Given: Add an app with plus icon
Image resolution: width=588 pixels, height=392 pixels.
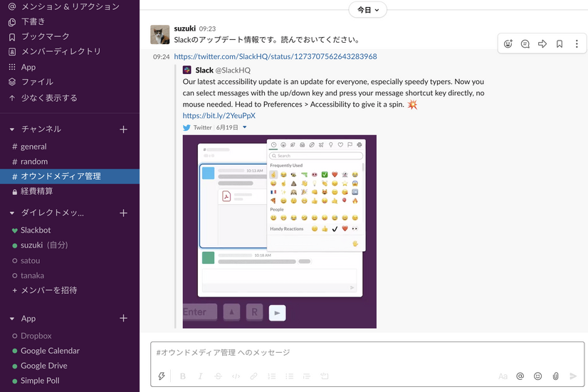Looking at the screenshot, I should 123,318.
